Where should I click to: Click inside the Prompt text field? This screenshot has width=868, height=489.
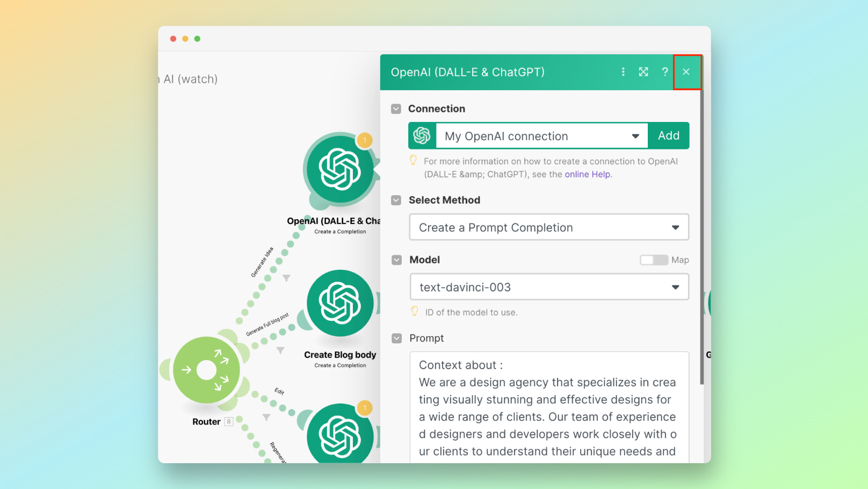pyautogui.click(x=549, y=407)
